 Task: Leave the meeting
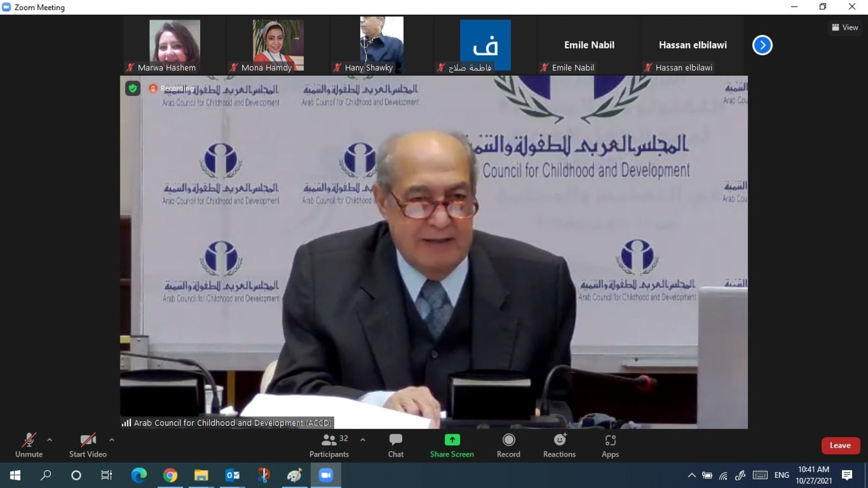pyautogui.click(x=840, y=445)
